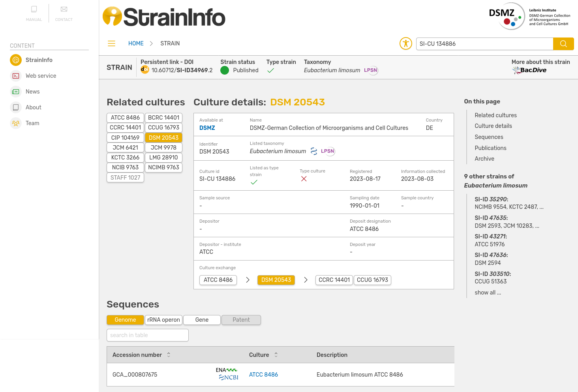The height and width of the screenshot is (392, 578).
Task: Click the DOI badge icon
Action: coord(145,70)
